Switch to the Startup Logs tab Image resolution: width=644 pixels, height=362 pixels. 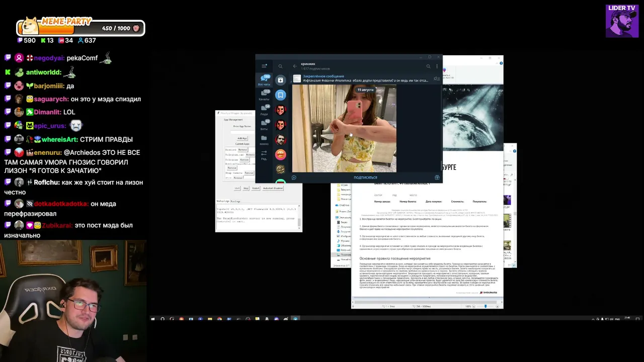coord(222,201)
